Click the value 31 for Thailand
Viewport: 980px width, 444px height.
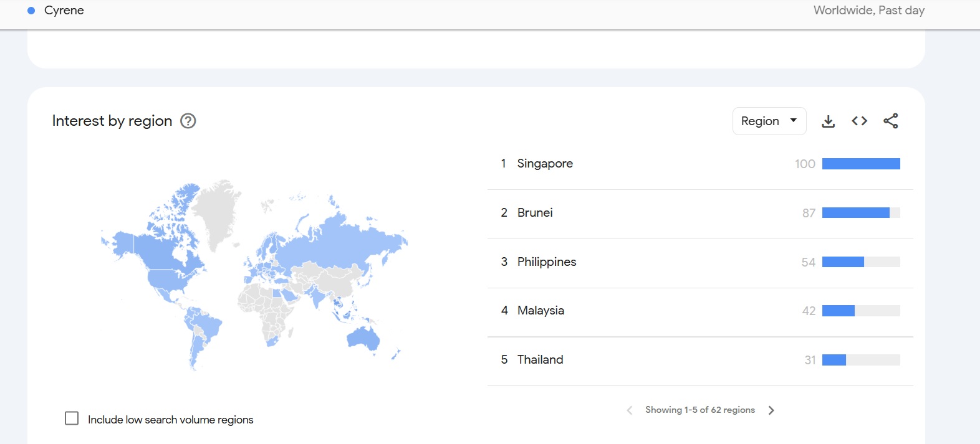810,360
